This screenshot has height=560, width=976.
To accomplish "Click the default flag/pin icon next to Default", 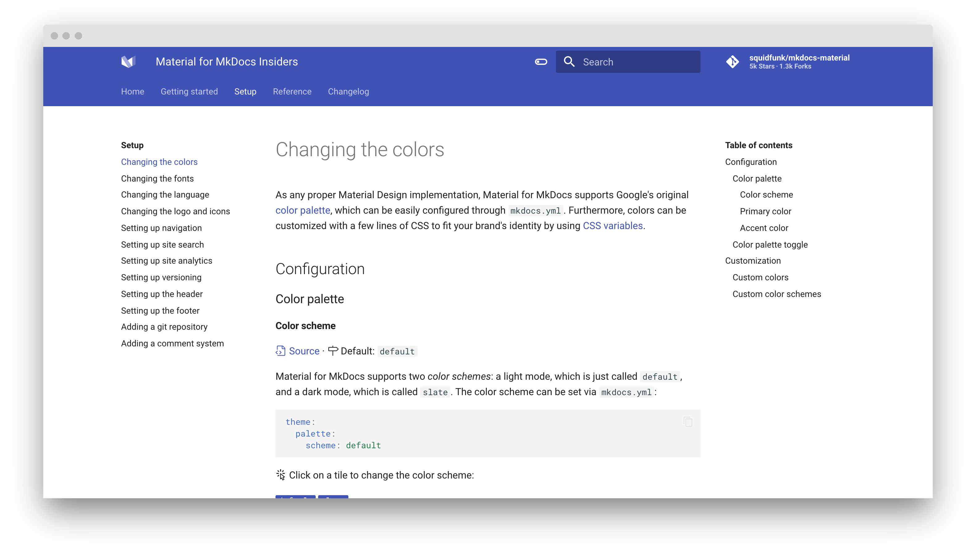I will (333, 351).
